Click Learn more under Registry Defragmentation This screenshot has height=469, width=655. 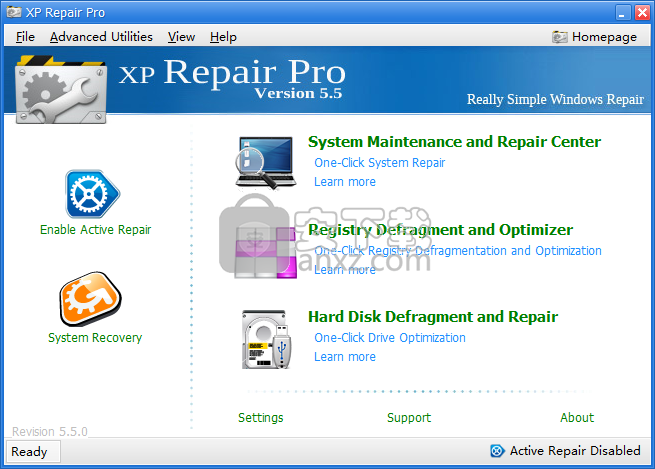[345, 270]
